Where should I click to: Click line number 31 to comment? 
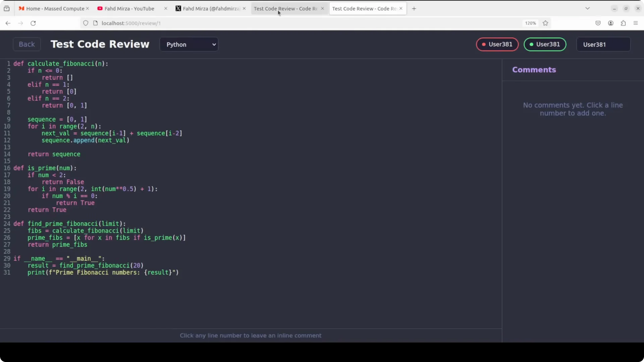[x=7, y=273]
